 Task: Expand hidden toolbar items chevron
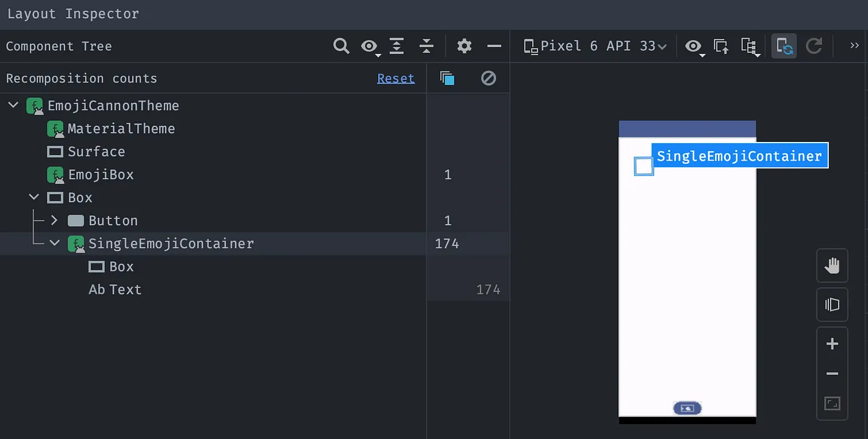[x=854, y=46]
